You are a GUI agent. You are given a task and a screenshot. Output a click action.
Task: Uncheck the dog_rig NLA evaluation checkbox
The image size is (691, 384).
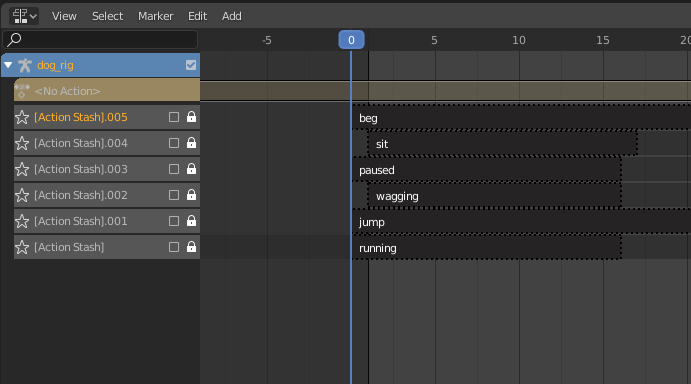click(191, 65)
